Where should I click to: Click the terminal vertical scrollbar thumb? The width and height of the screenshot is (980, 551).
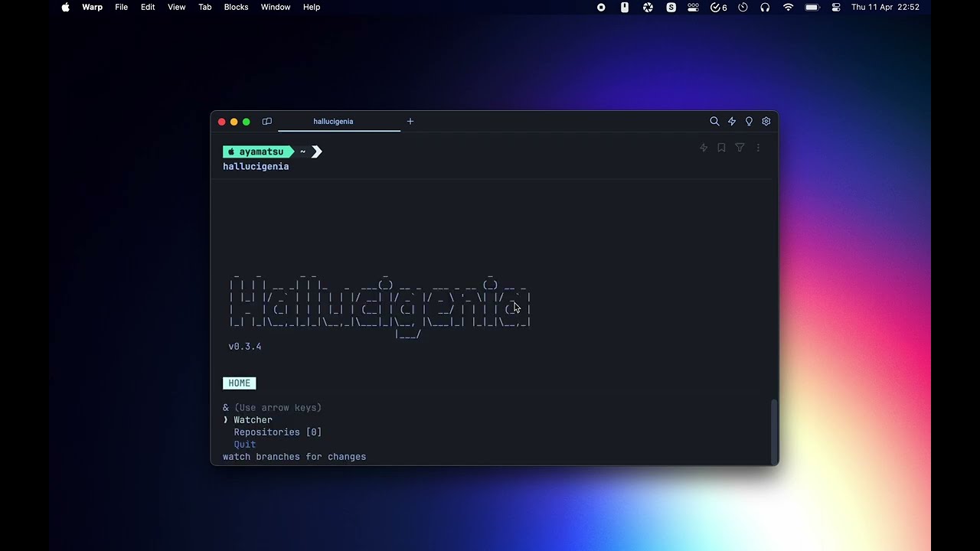774,430
